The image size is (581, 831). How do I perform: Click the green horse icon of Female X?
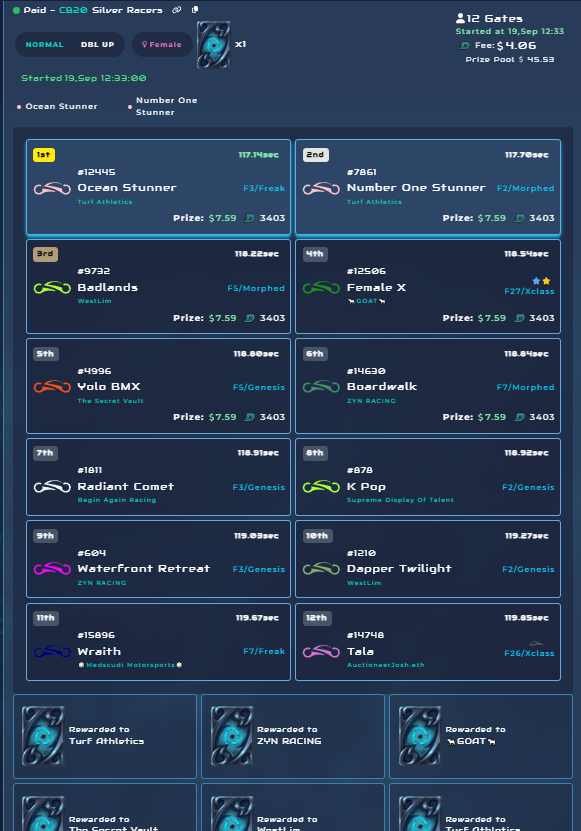(x=321, y=288)
